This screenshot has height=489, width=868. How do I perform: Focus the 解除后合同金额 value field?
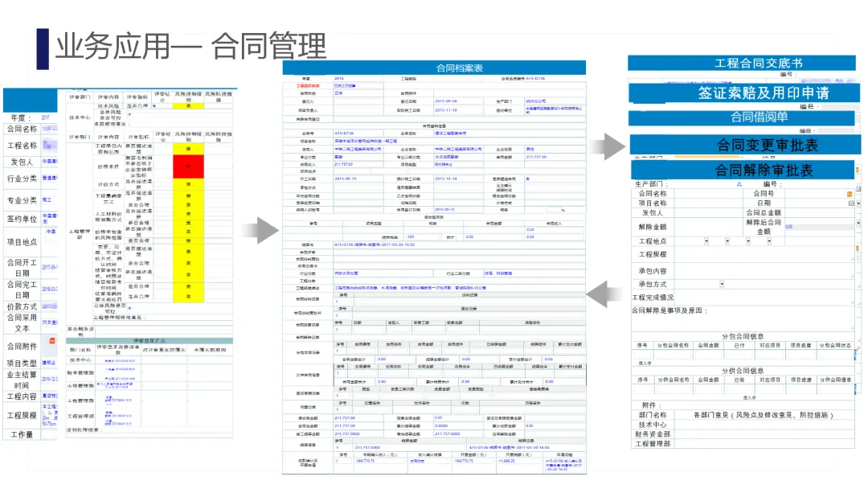[x=819, y=227]
